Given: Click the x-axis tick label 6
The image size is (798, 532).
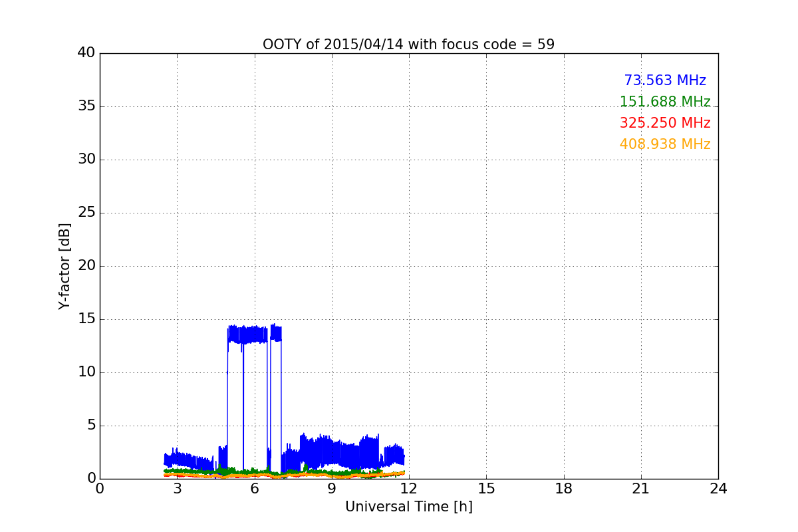Looking at the screenshot, I should 254,489.
